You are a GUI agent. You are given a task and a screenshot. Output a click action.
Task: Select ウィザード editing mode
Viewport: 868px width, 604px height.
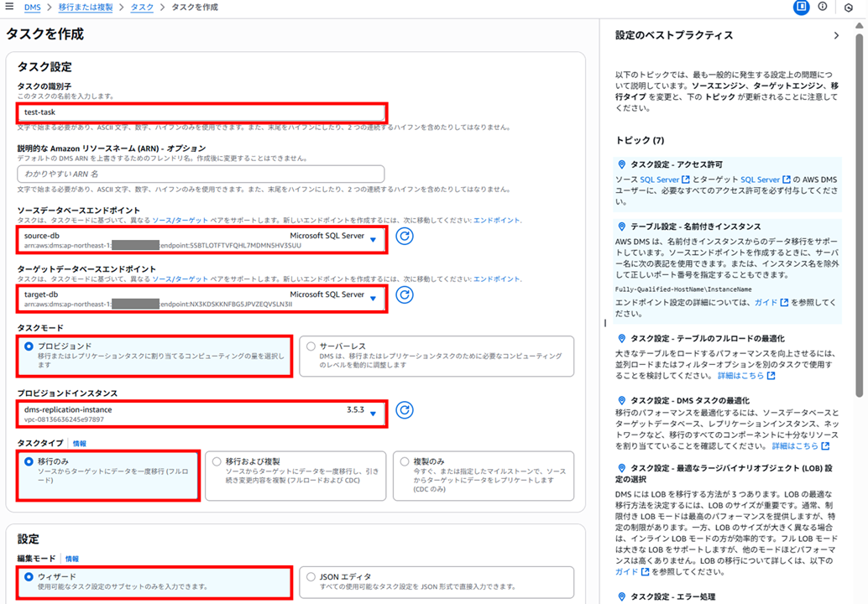click(29, 576)
